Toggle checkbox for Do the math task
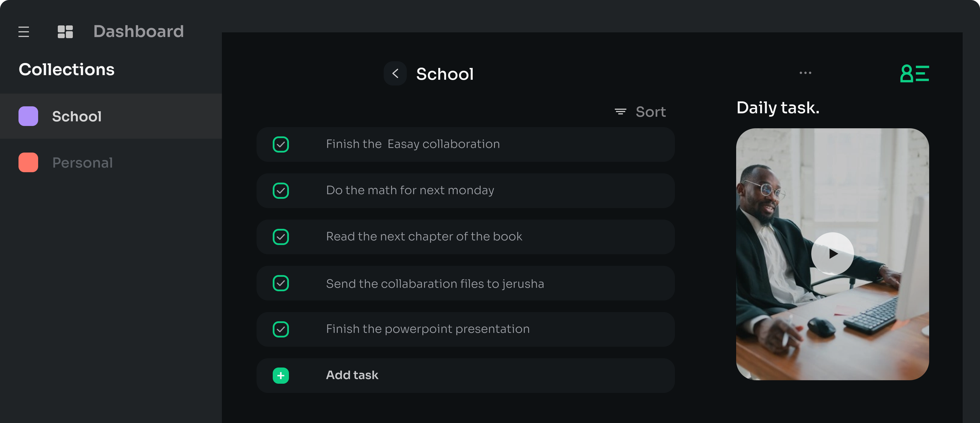Viewport: 980px width, 423px height. tap(281, 191)
